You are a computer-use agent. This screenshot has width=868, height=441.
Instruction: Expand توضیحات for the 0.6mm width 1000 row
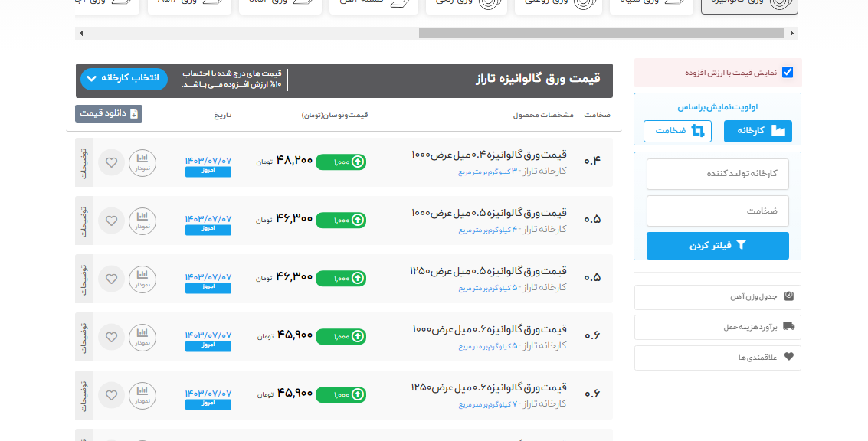point(84,337)
